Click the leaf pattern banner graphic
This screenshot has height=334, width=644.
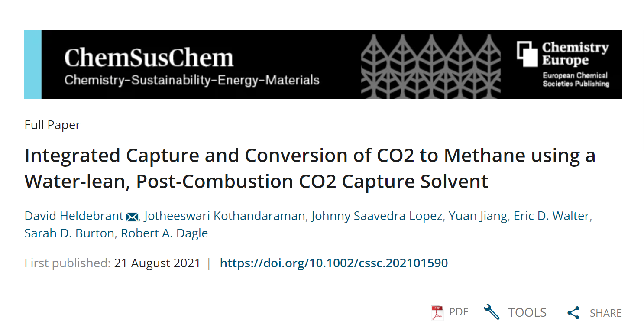click(430, 64)
